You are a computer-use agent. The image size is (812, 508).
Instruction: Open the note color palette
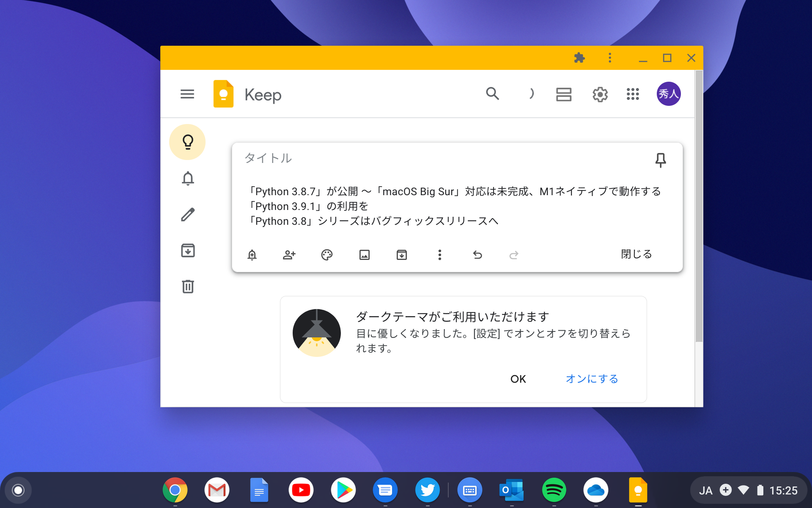click(x=327, y=255)
